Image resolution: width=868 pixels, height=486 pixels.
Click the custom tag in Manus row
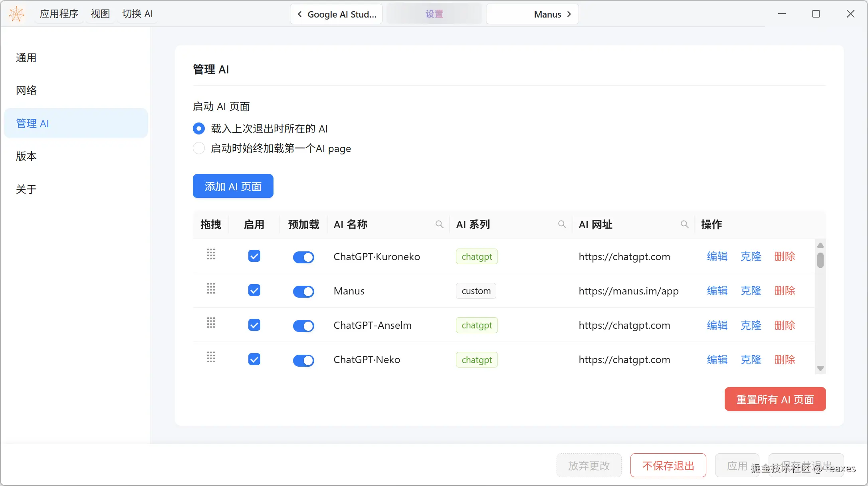coord(476,291)
